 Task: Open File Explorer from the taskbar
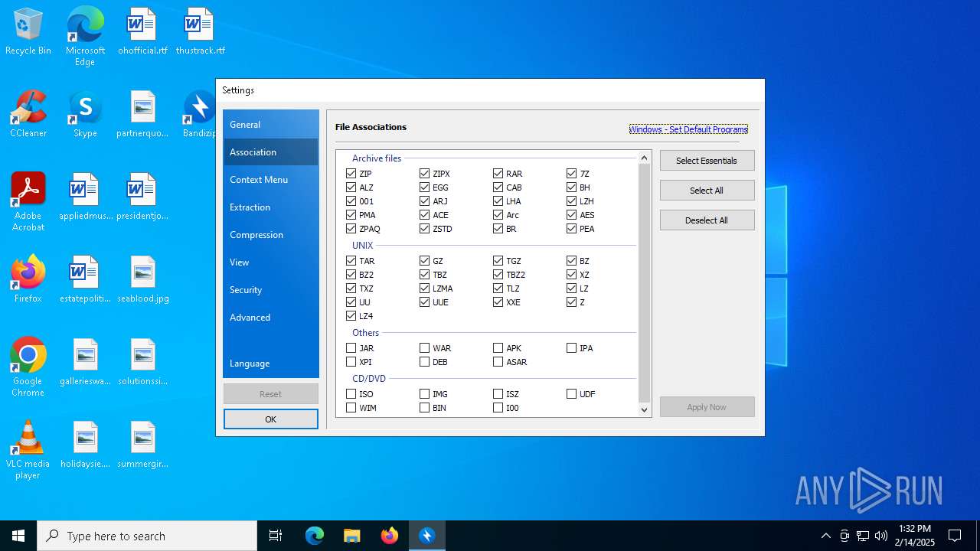click(351, 536)
